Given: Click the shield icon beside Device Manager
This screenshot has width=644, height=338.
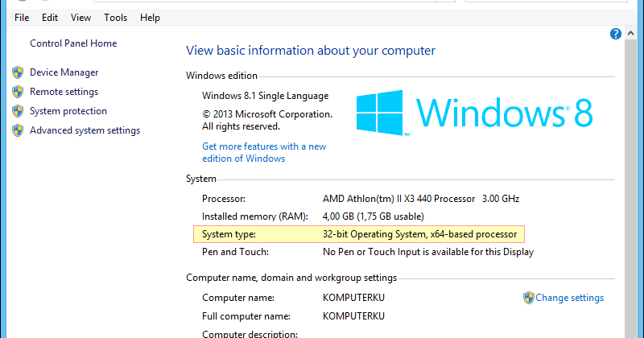Looking at the screenshot, I should 18,72.
